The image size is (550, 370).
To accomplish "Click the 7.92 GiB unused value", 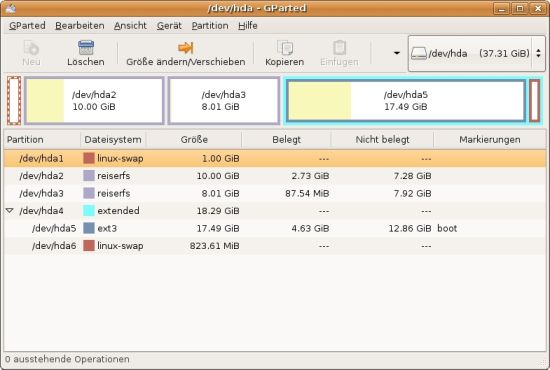I will (412, 193).
